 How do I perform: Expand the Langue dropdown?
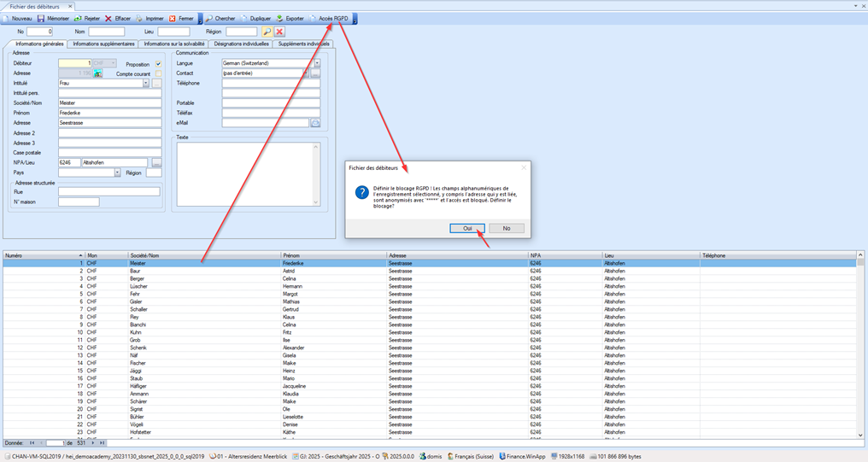pyautogui.click(x=316, y=63)
